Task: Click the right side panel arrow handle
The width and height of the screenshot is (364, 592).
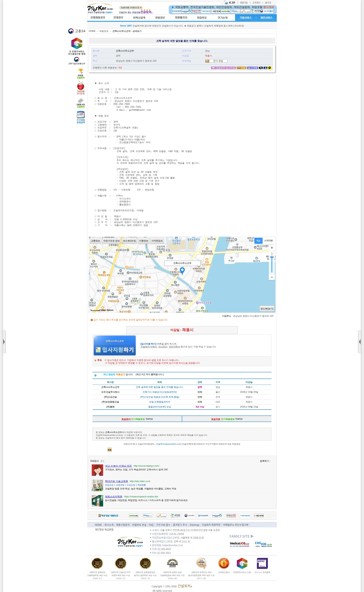Action: point(360,342)
